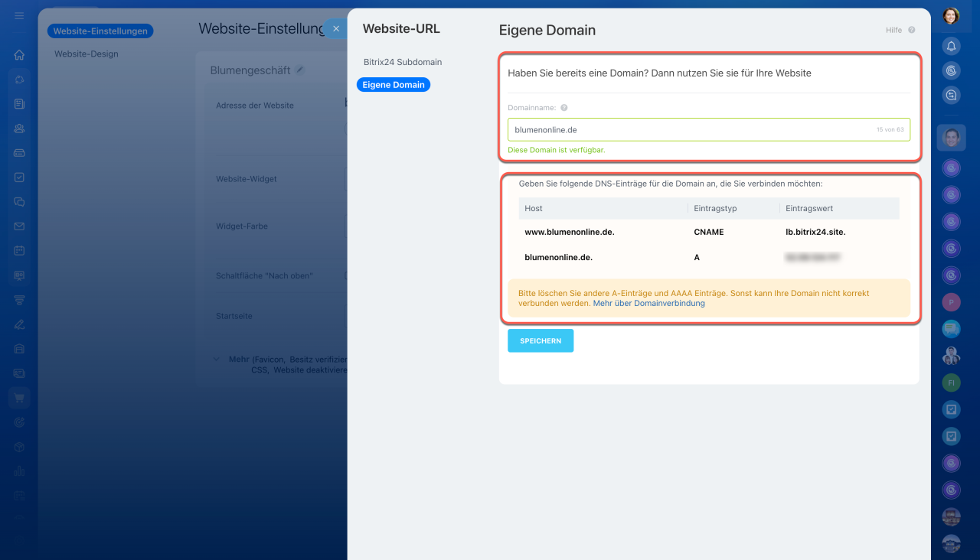
Task: Close the Website-URL slider panel
Action: 335,28
